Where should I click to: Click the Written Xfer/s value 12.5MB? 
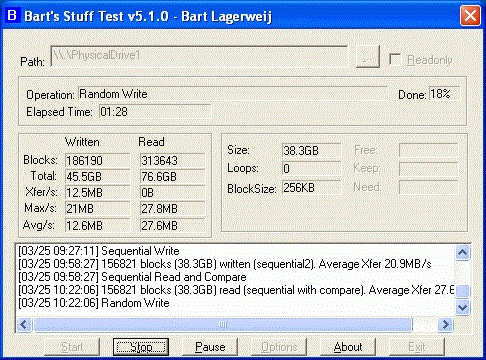[97, 193]
